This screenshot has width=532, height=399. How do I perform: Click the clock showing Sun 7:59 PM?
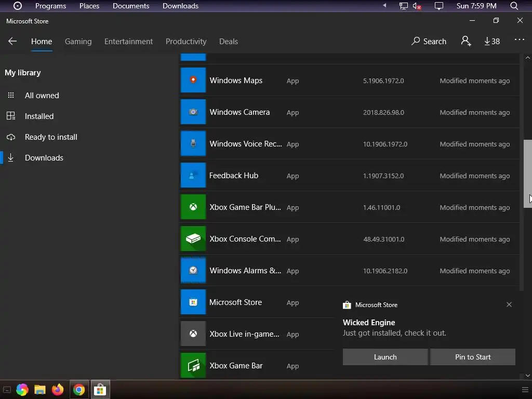pos(476,6)
